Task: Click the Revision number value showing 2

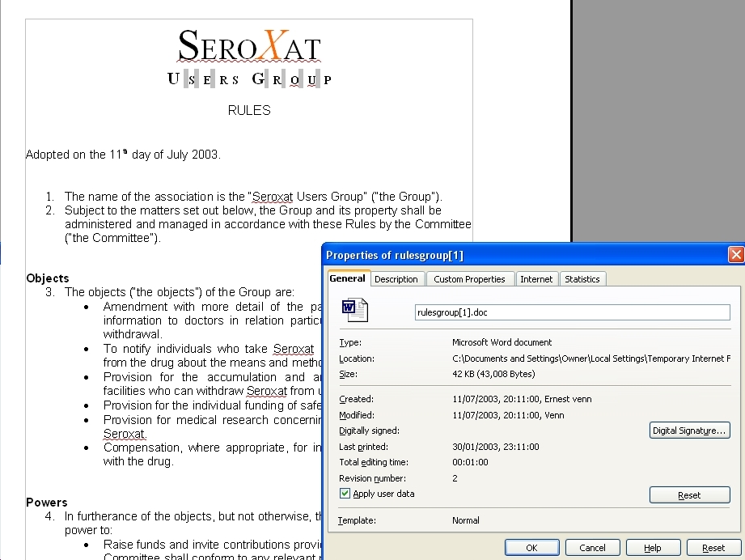Action: 454,478
